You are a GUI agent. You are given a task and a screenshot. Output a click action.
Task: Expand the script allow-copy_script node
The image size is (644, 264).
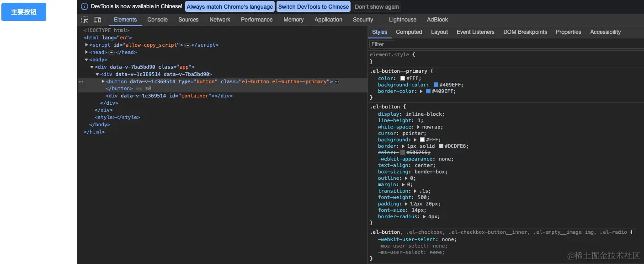click(x=87, y=45)
